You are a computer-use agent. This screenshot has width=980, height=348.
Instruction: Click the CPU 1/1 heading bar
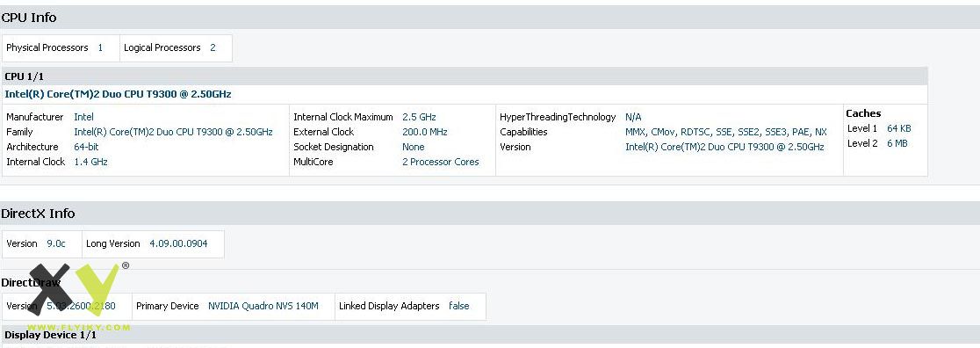click(465, 76)
